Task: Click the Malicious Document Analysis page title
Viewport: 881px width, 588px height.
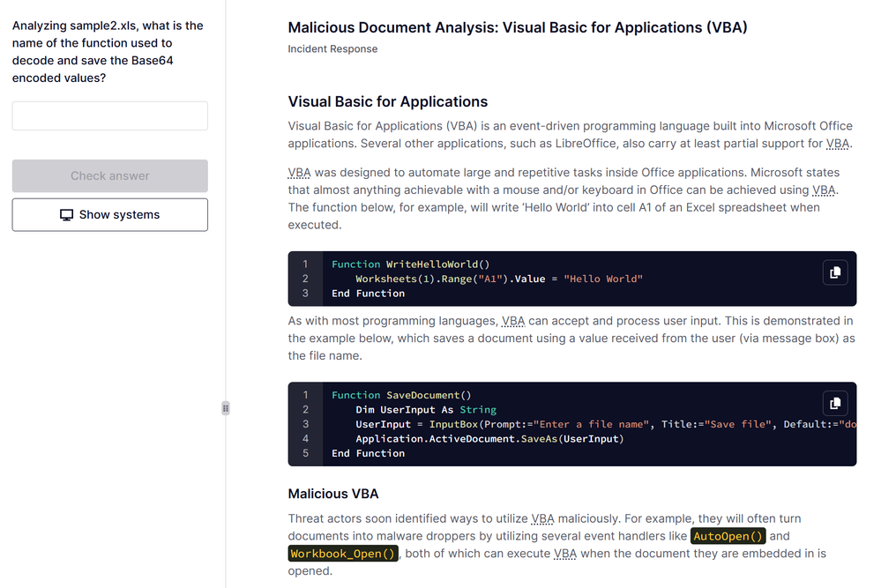Action: (x=518, y=27)
